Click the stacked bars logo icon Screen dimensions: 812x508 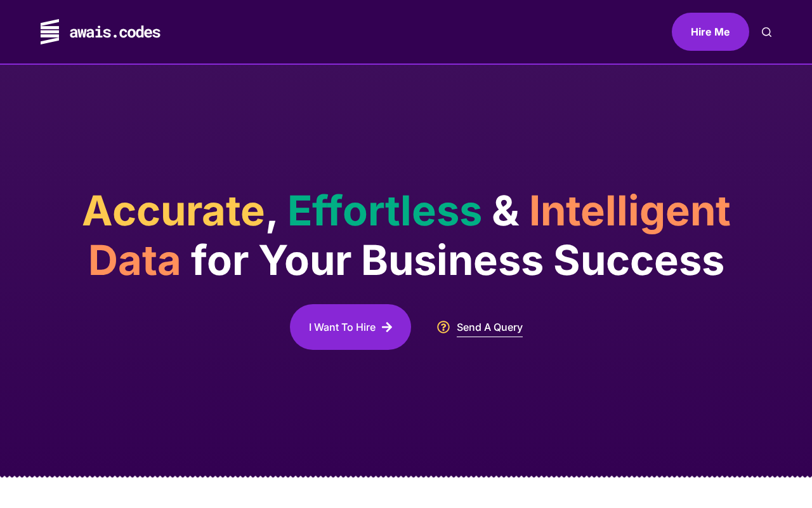[x=49, y=32]
